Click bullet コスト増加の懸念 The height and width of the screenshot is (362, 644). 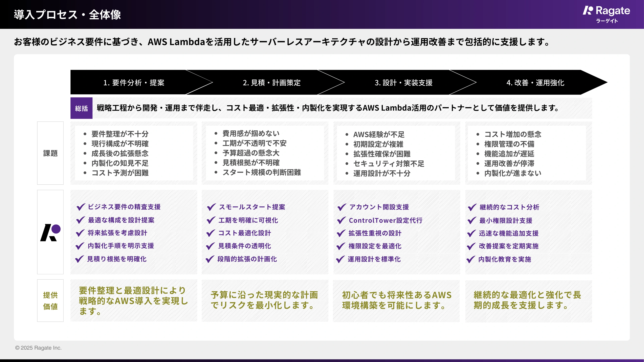click(513, 134)
